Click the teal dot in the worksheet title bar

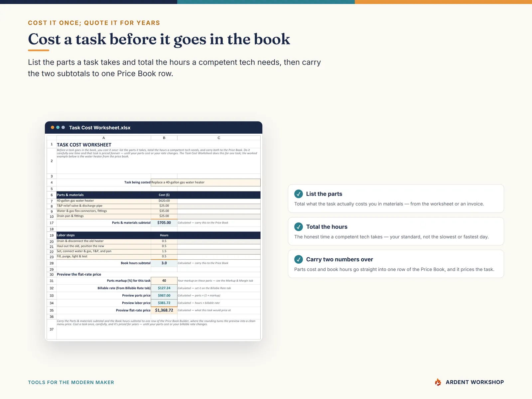point(58,127)
